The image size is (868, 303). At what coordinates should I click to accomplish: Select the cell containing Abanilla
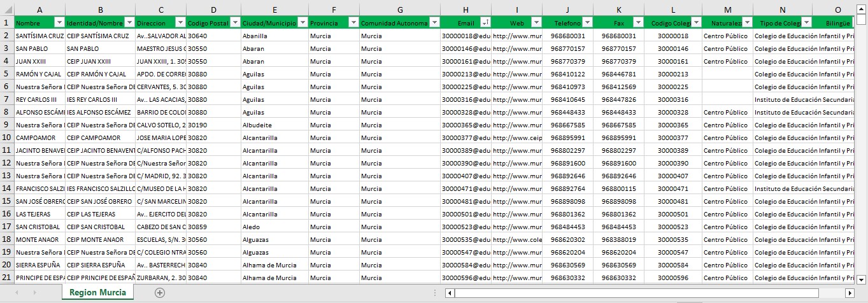274,36
